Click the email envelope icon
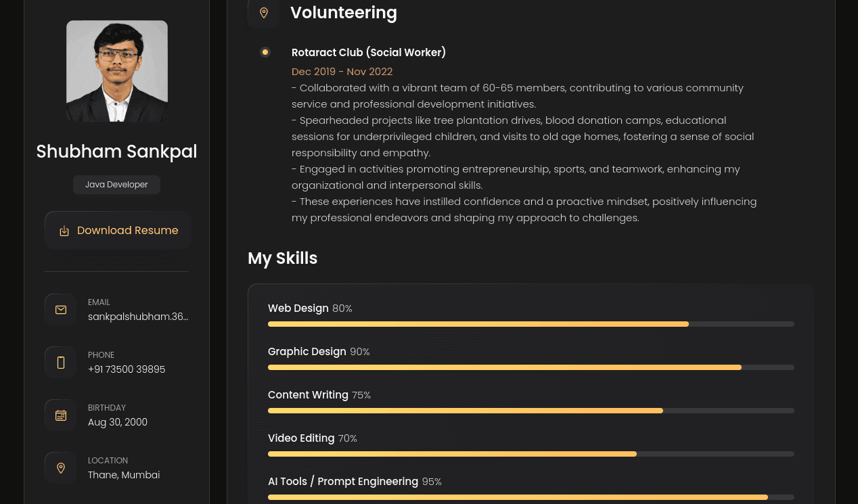The width and height of the screenshot is (858, 504). [x=61, y=310]
